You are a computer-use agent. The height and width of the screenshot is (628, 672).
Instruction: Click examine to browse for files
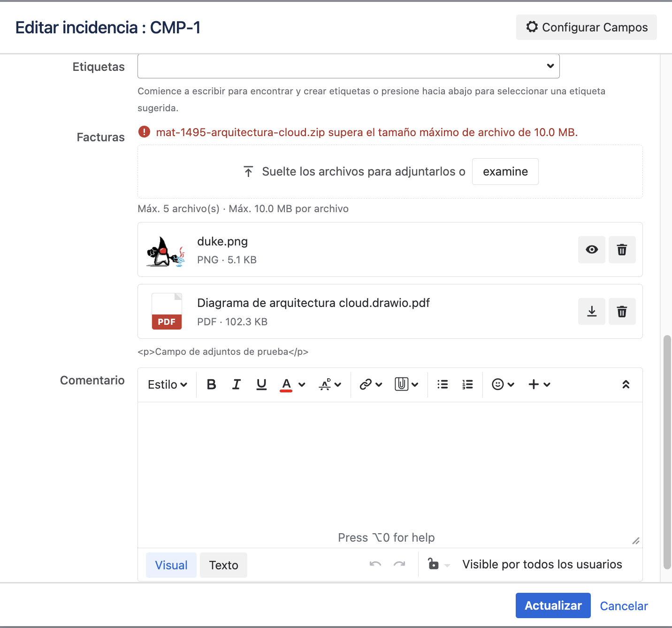pos(505,172)
